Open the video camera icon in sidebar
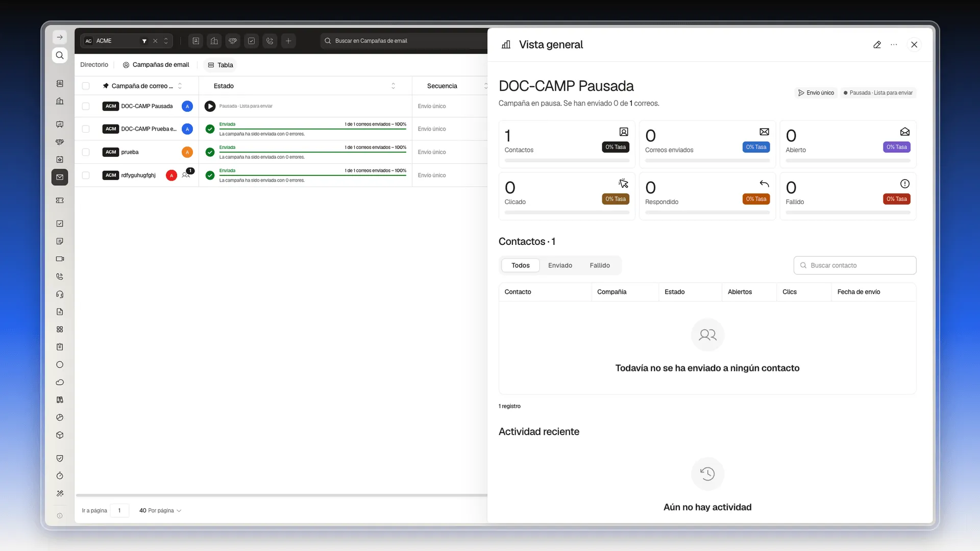The width and height of the screenshot is (980, 551). (60, 259)
